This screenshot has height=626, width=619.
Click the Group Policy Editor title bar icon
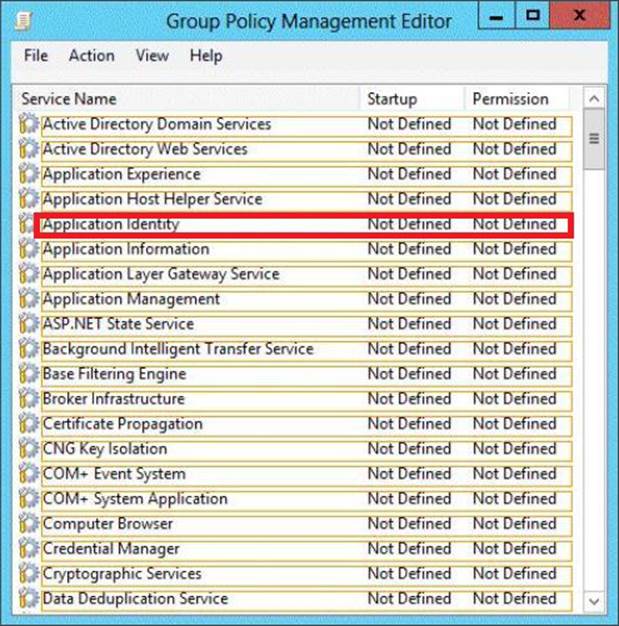click(24, 19)
